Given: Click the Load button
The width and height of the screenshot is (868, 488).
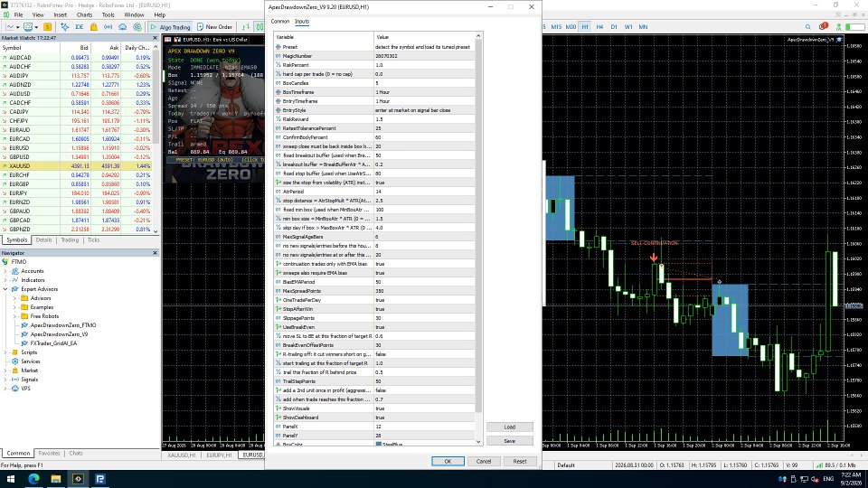Looking at the screenshot, I should point(510,427).
